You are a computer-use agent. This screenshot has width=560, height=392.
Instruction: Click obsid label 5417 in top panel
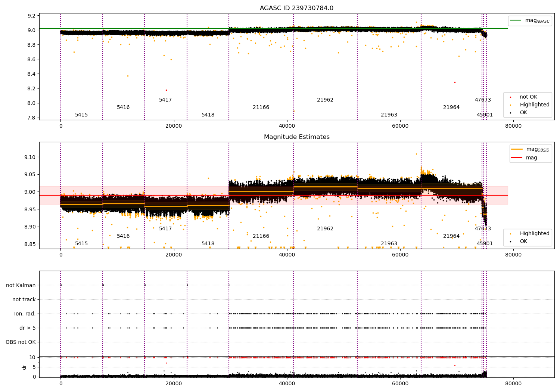click(165, 100)
